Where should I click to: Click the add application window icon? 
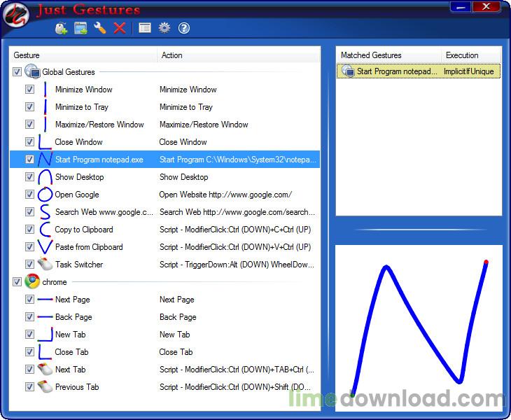pos(80,28)
